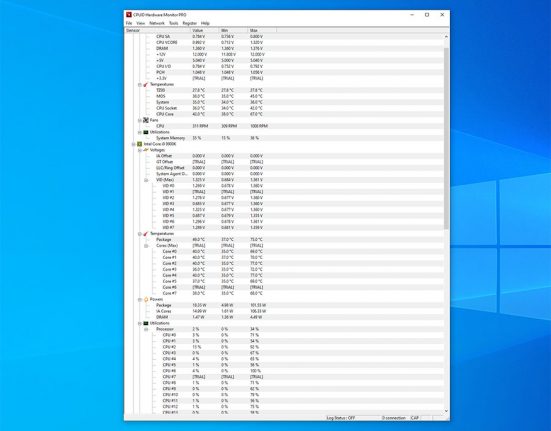Viewport: 551px width, 431px height.
Task: Click the Max column header
Action: point(262,31)
